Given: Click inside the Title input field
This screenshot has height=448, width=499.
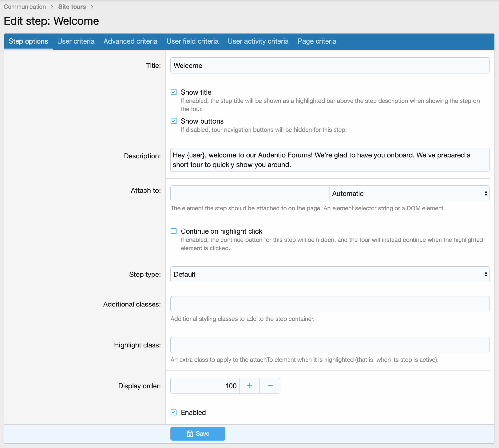Looking at the screenshot, I should tap(330, 65).
